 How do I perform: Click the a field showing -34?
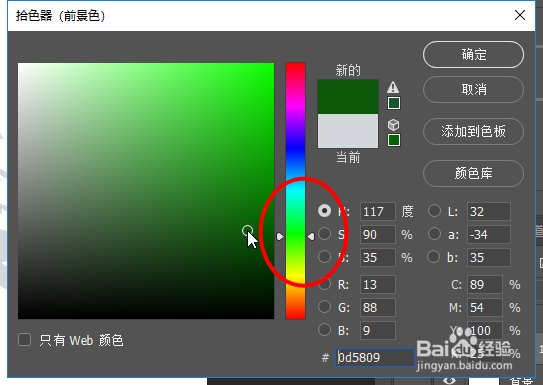(x=488, y=234)
